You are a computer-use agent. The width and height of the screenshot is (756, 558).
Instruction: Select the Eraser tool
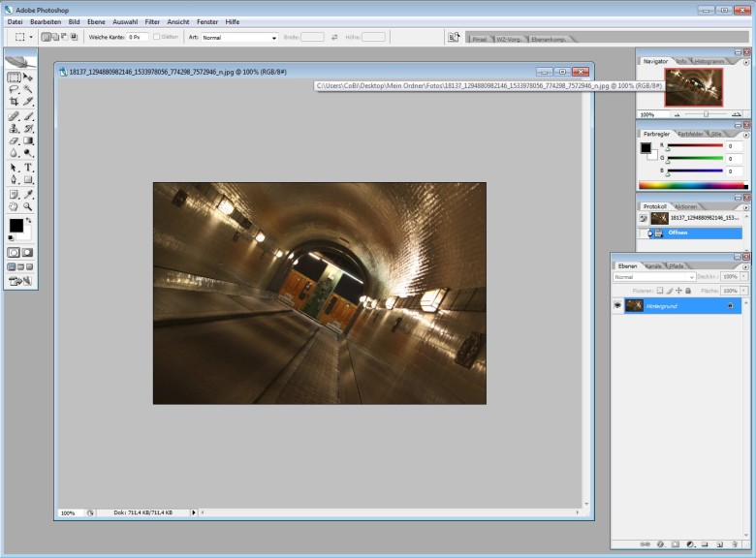[14, 140]
